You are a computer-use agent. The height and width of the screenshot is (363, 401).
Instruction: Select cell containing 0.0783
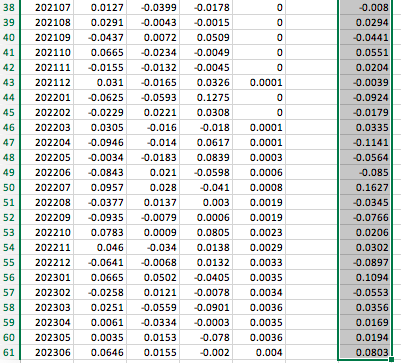click(x=100, y=232)
